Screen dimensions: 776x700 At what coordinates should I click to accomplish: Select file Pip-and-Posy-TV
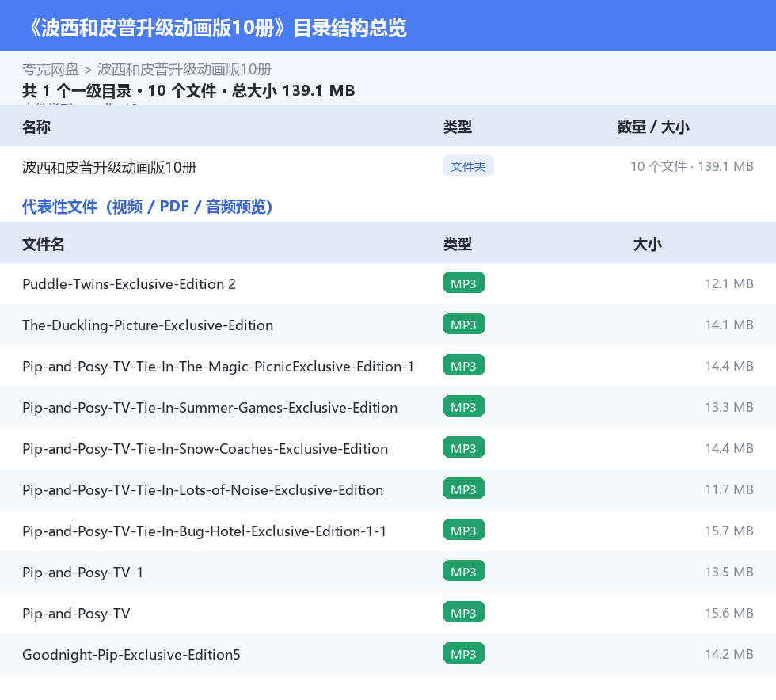point(388,613)
